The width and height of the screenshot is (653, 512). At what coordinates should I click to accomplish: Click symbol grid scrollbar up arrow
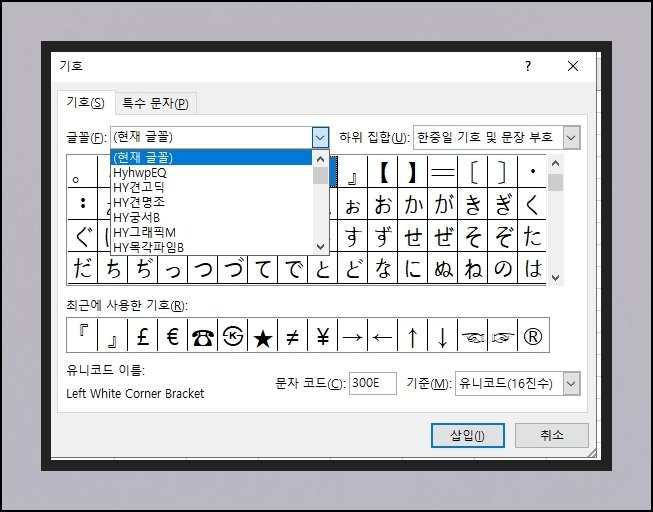tap(555, 163)
